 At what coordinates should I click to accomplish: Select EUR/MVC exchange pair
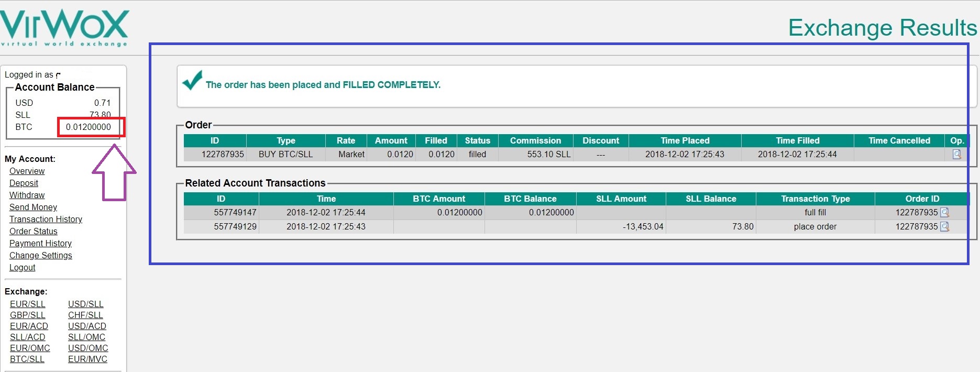point(87,359)
